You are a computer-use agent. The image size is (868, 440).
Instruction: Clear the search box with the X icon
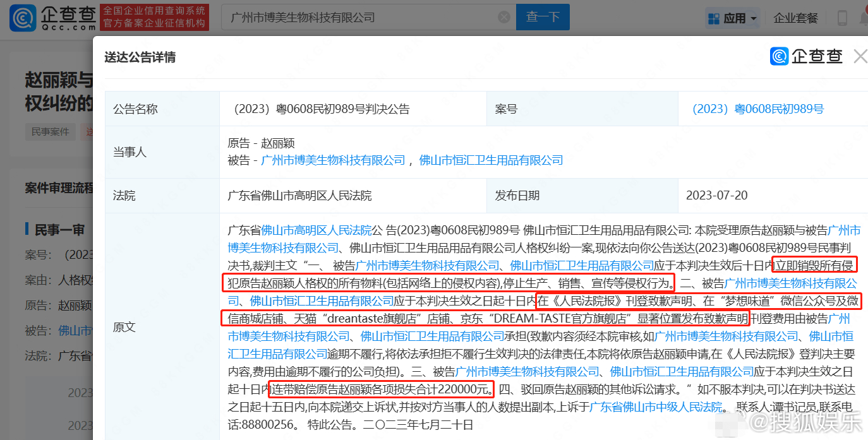coord(503,18)
